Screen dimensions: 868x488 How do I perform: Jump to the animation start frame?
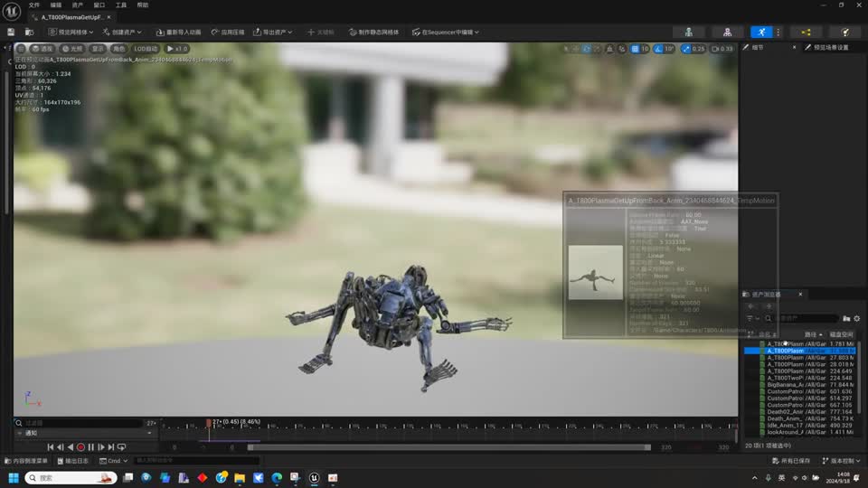pos(51,447)
